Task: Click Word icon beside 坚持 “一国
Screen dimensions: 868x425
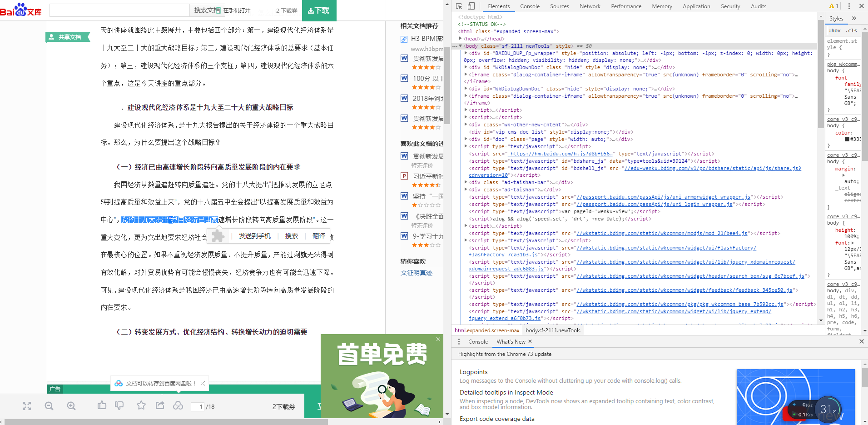Action: (404, 196)
